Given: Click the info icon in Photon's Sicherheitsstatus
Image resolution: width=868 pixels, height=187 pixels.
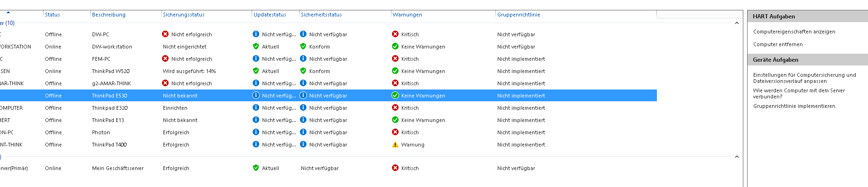Looking at the screenshot, I should [x=303, y=132].
